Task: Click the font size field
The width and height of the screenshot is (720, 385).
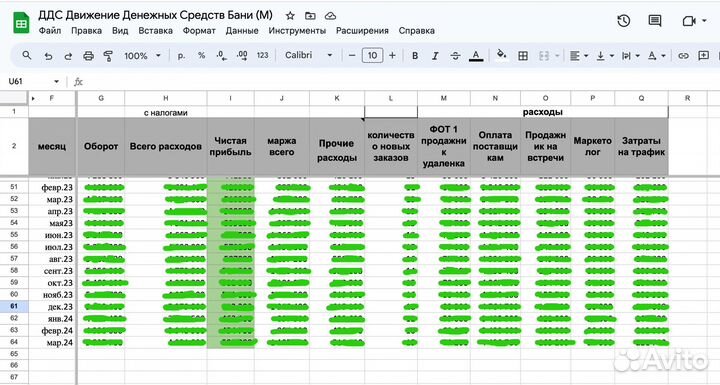Action: coord(372,56)
